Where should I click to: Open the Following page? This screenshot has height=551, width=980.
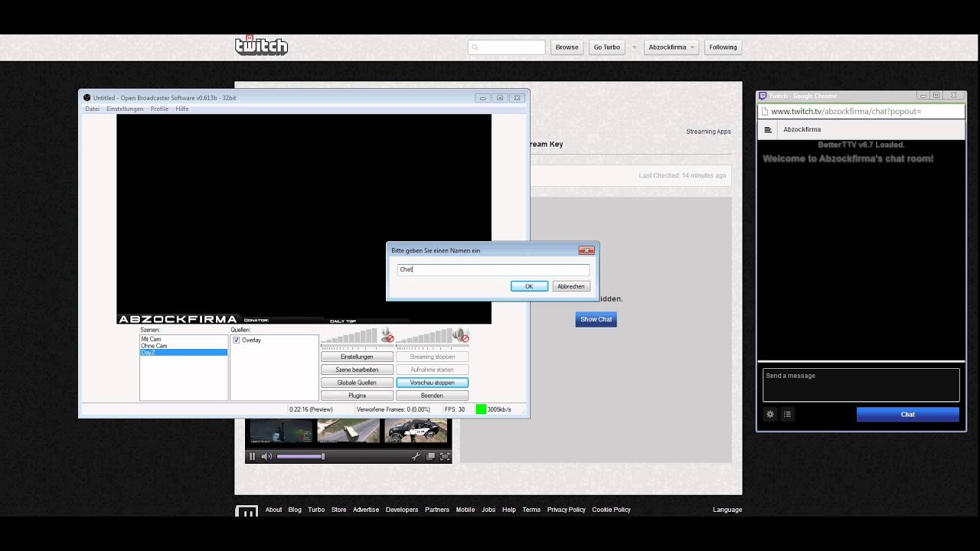pos(723,47)
